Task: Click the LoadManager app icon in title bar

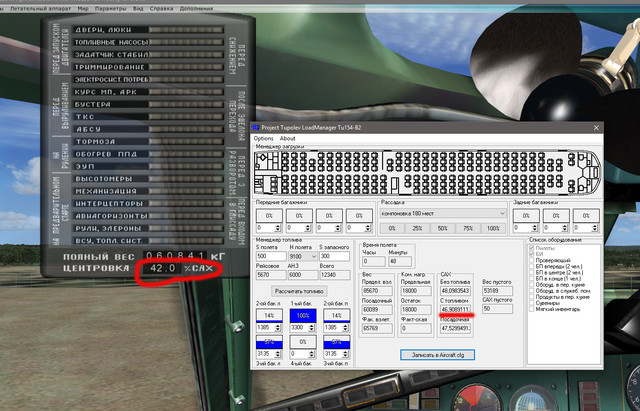Action: click(x=256, y=128)
